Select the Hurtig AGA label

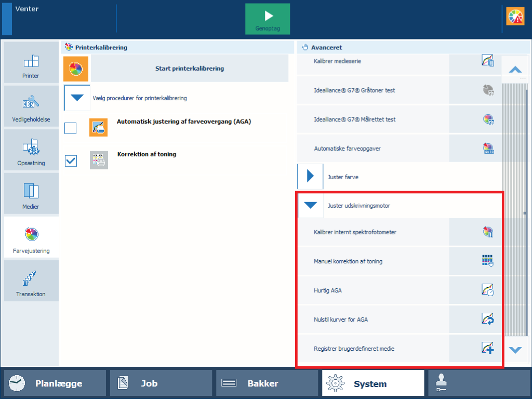click(328, 290)
